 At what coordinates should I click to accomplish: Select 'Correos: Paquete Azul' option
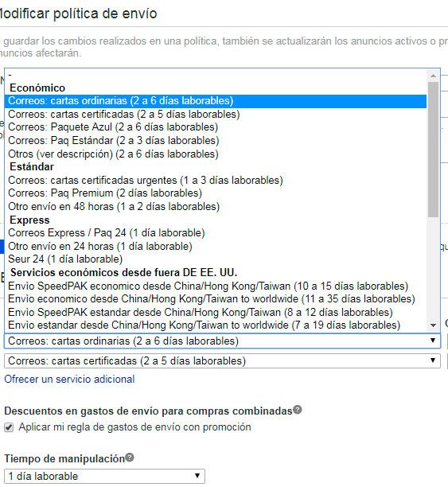[216, 127]
